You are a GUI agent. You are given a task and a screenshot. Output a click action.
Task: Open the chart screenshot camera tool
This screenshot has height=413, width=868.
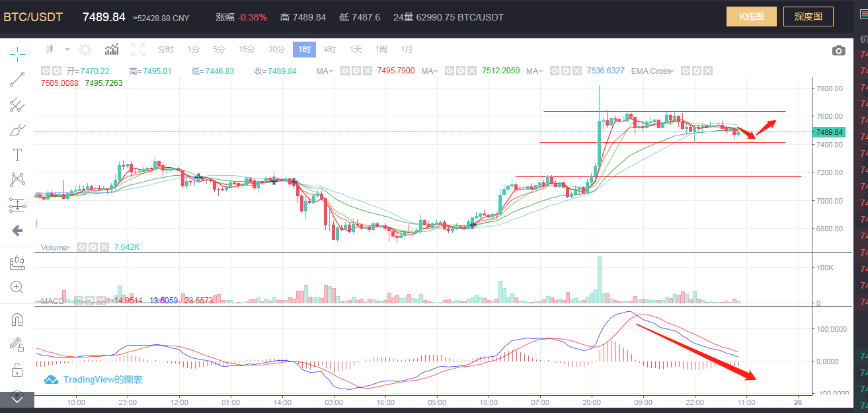tap(838, 50)
